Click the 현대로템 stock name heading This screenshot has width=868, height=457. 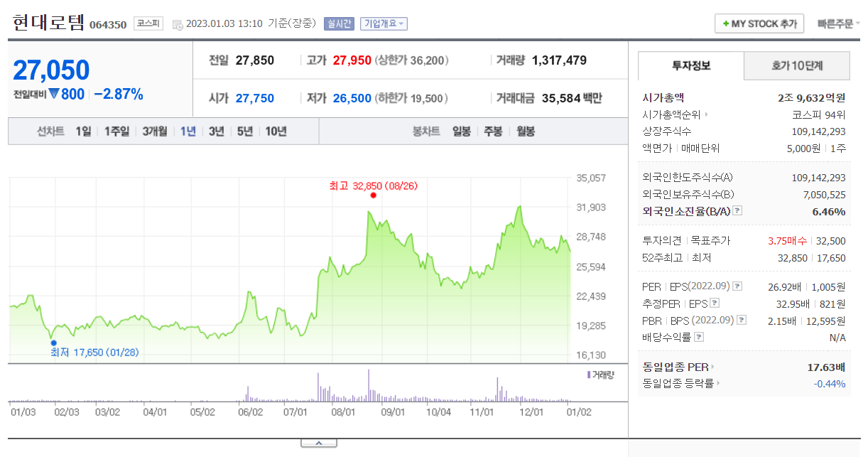[48, 23]
